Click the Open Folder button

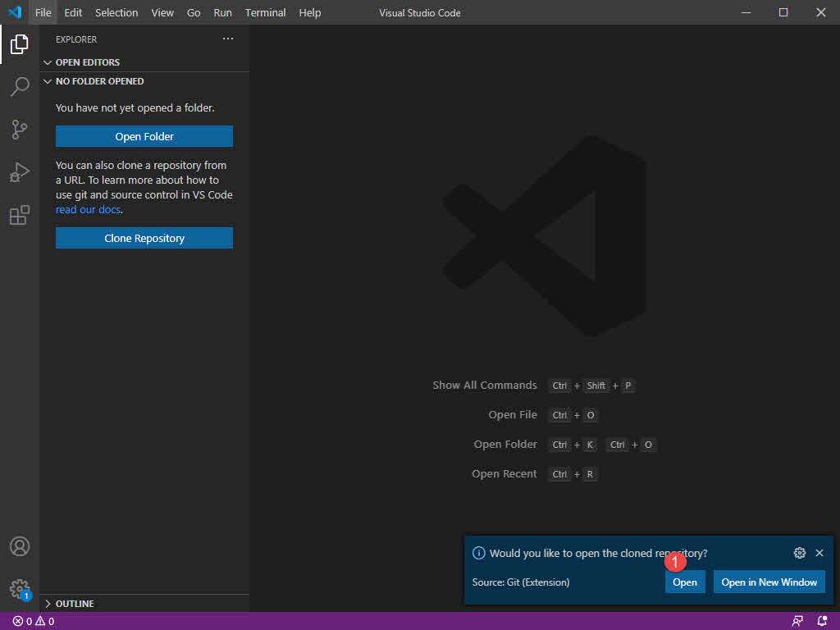click(144, 136)
